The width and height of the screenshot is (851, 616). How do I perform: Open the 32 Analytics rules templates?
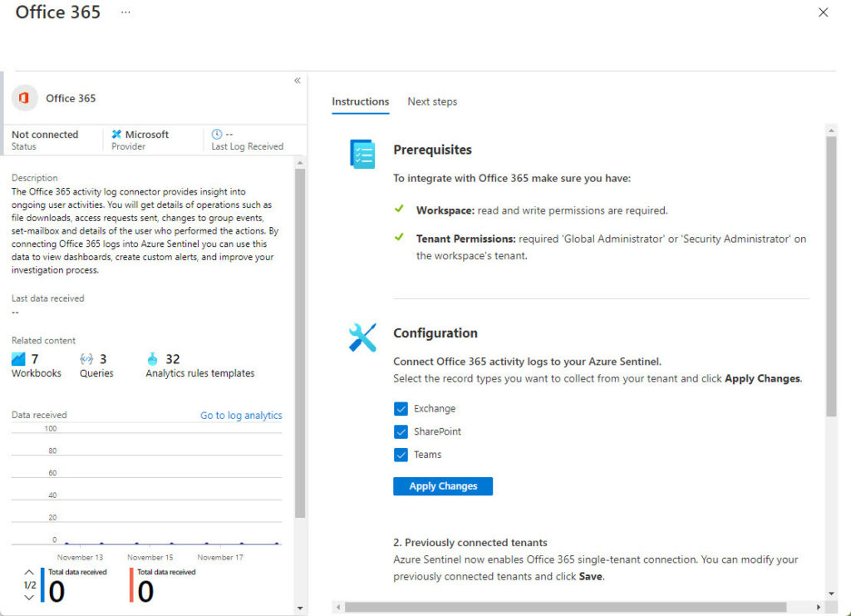(x=200, y=365)
